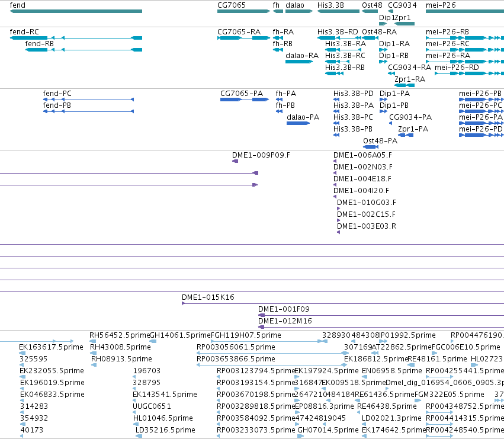Click the mei-P26 gene label
This screenshot has width=504, height=439.
441,5
